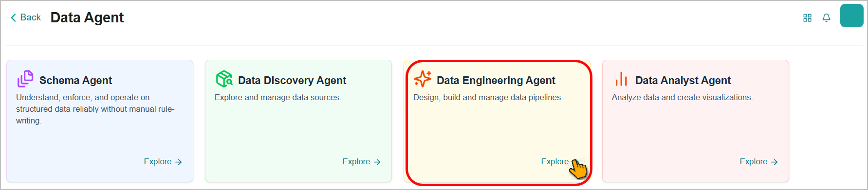Explore the Schema Agent
Viewport: 868px width, 190px height.
[x=163, y=162]
